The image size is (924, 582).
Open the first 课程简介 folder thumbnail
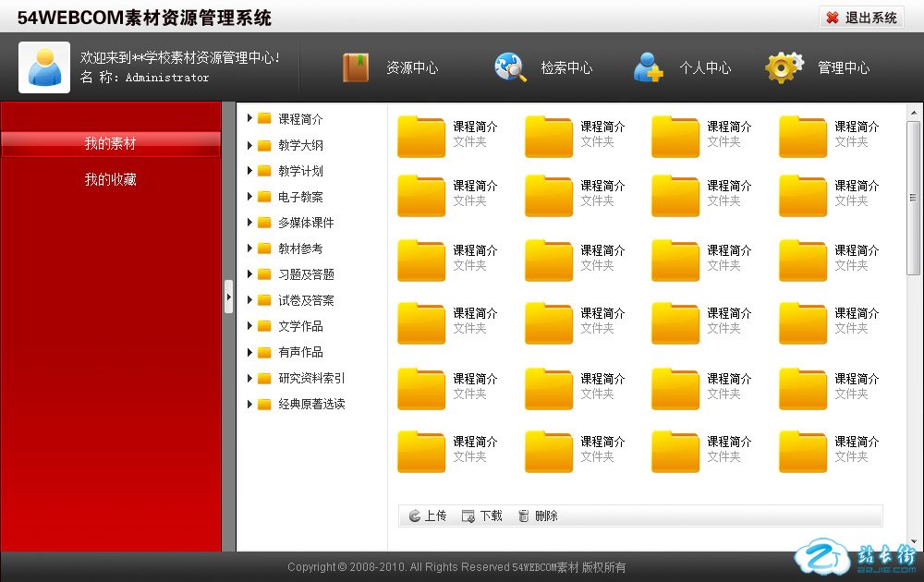tap(421, 137)
